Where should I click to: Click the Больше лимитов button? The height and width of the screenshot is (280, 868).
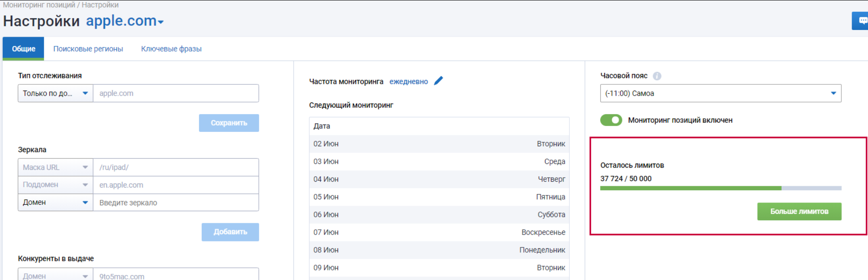pyautogui.click(x=799, y=212)
